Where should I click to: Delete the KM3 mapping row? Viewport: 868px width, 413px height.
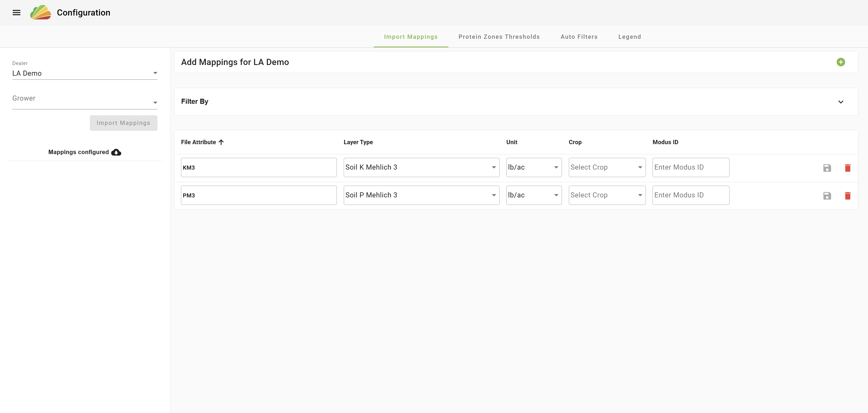(x=847, y=168)
